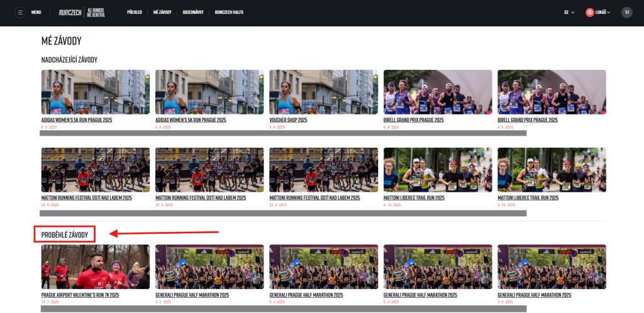Open the OBJEDNÁVKY menu item
This screenshot has width=644, height=313.
click(193, 13)
